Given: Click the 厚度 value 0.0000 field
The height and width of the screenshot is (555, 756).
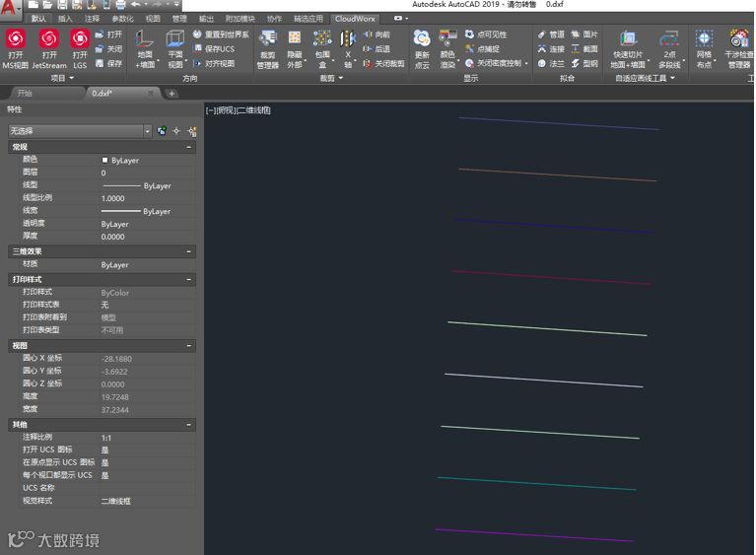Looking at the screenshot, I should [x=148, y=237].
